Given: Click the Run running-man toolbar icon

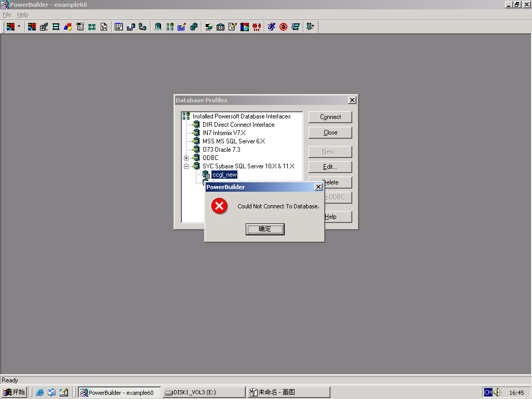Looking at the screenshot, I should point(271,27).
